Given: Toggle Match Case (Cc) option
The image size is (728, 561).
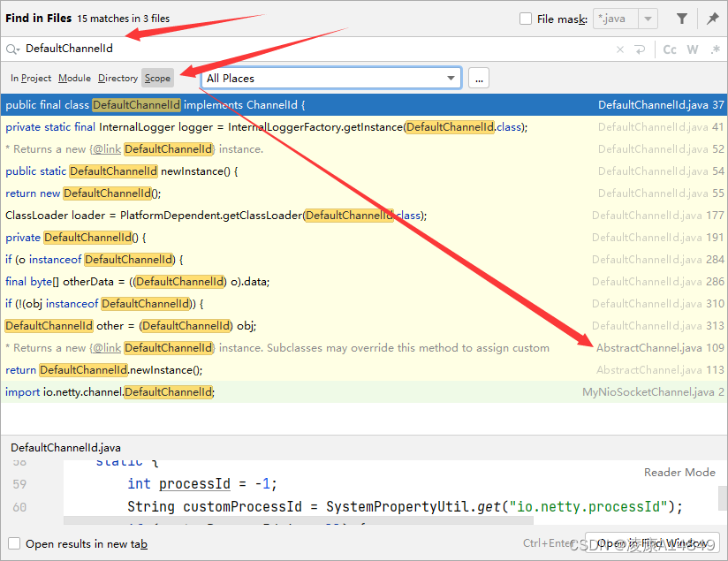Looking at the screenshot, I should pos(670,49).
